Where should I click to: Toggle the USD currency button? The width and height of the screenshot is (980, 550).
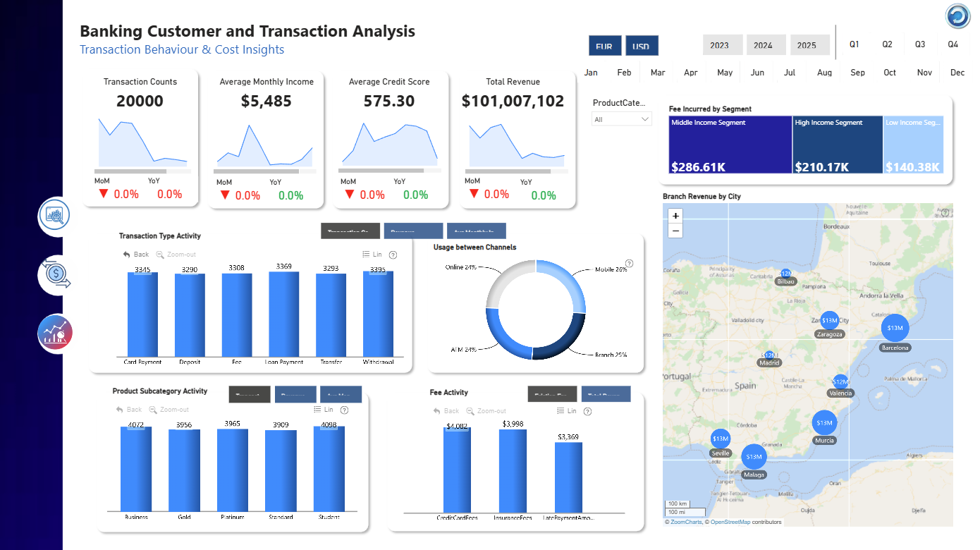642,46
